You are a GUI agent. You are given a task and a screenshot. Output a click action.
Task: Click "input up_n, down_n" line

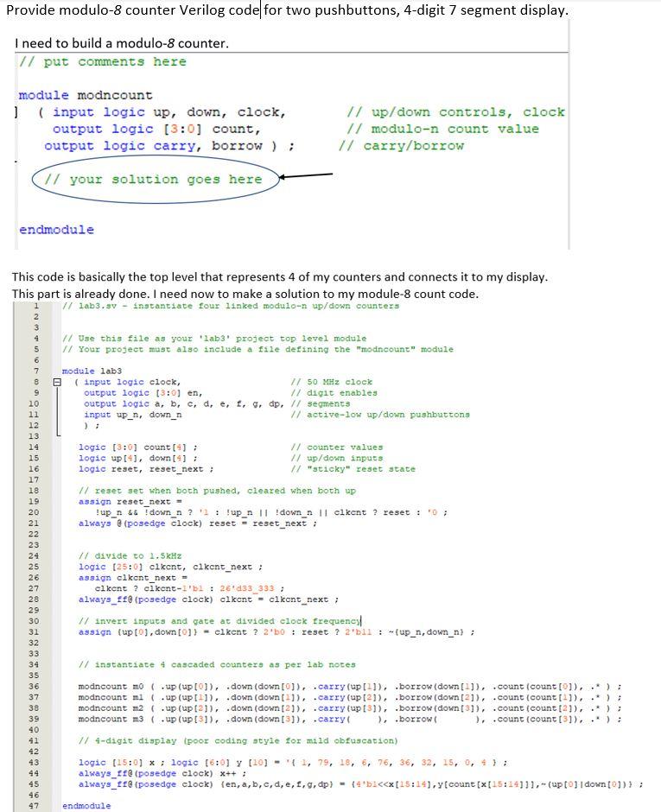132,415
